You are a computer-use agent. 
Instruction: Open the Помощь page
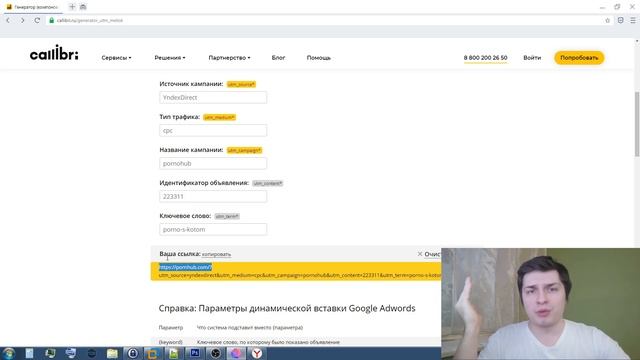click(x=319, y=58)
